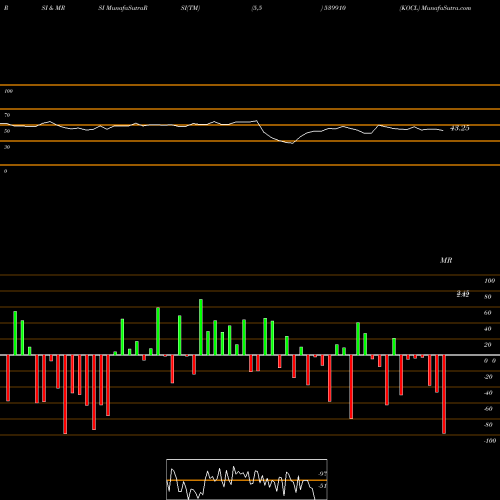The height and width of the screenshot is (500, 500).
Task: Click the MR axis label -60
Action: click(488, 409)
